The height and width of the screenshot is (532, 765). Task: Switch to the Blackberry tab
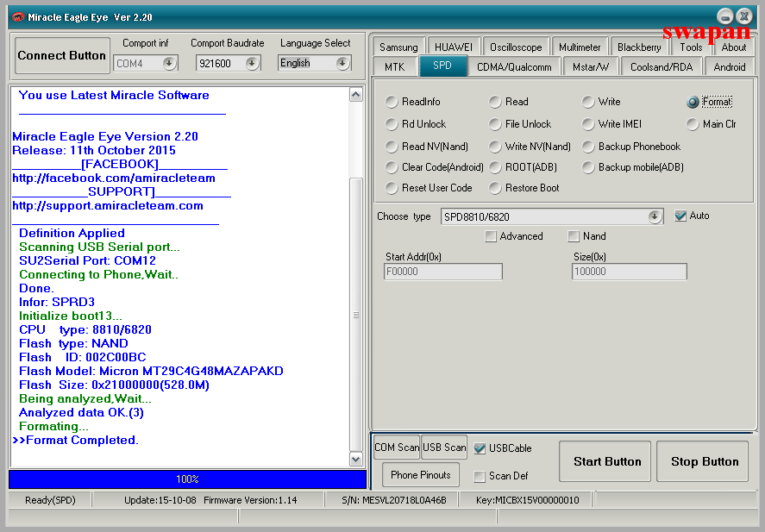tap(639, 47)
